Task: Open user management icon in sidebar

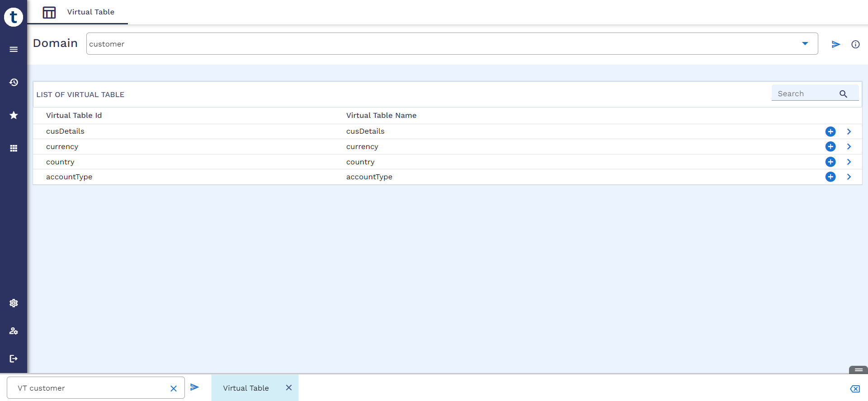Action: (x=14, y=331)
